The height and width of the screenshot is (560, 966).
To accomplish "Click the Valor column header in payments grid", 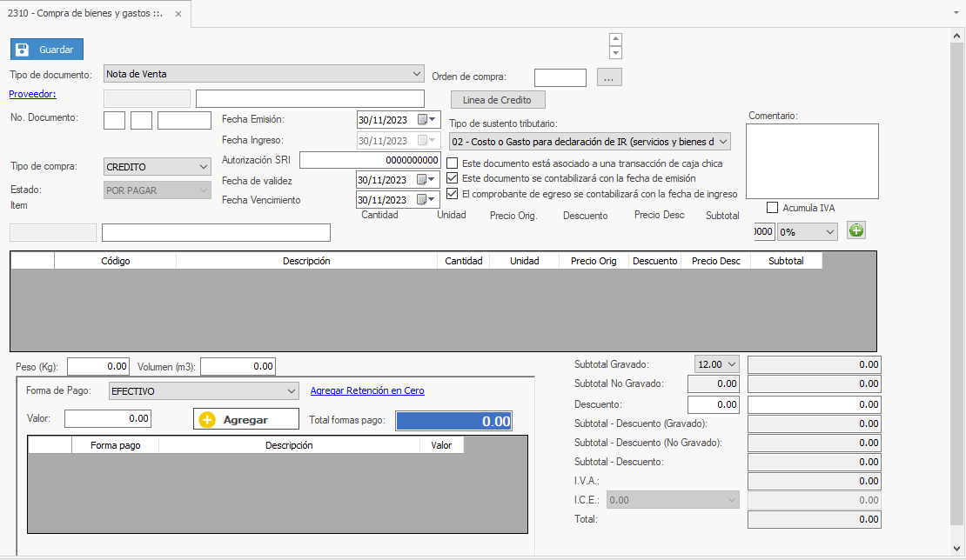I will 442,445.
